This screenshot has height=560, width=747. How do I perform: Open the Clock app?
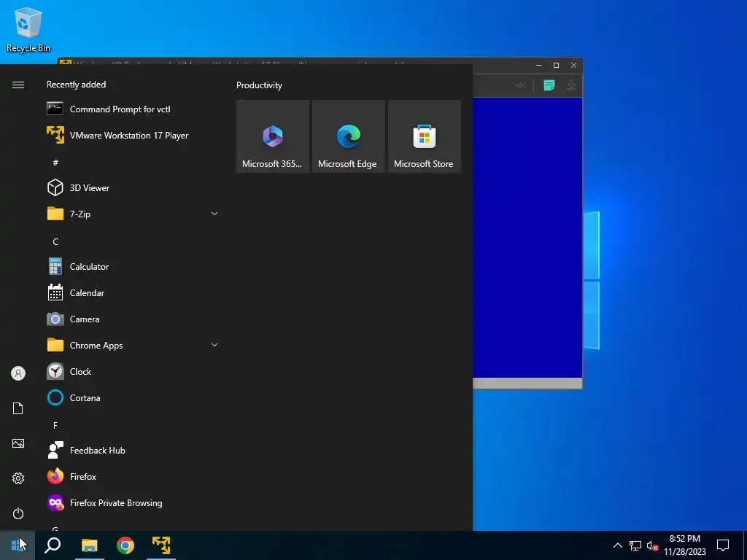(x=133, y=371)
